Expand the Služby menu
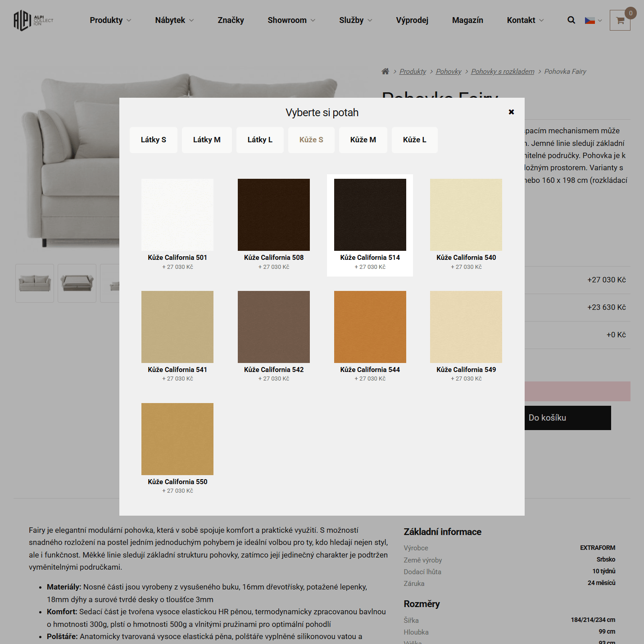644x644 pixels. click(356, 20)
